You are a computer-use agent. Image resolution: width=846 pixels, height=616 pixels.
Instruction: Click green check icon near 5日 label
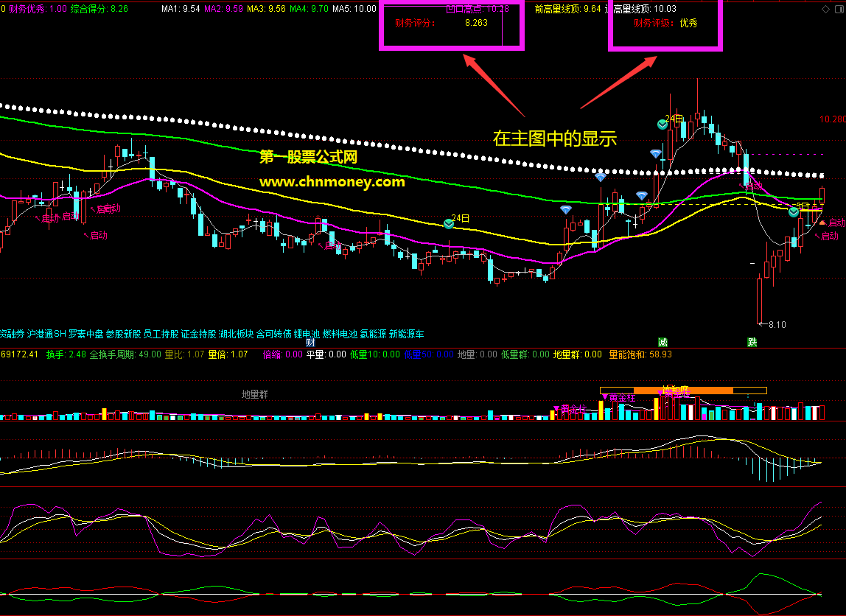click(x=794, y=212)
